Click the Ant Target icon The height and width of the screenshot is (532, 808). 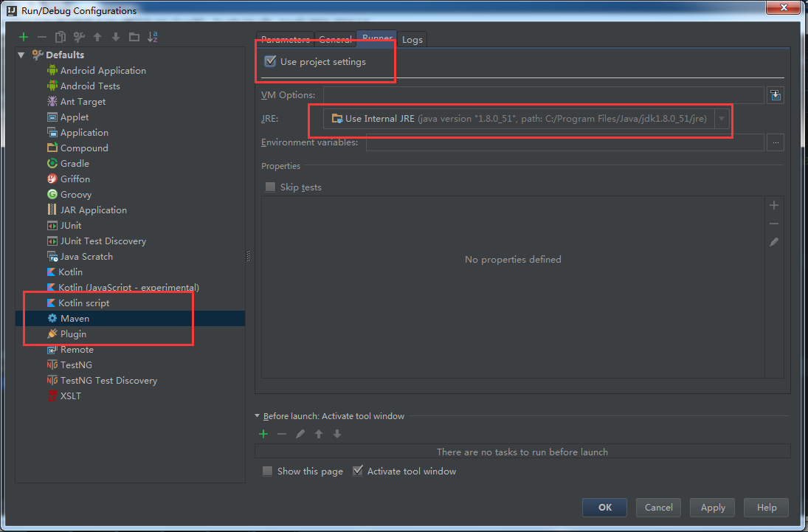coord(52,102)
